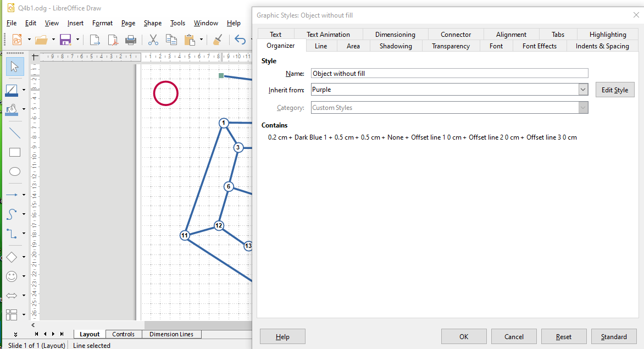Screen dimensions: 644x349
Task: Expand the Open folder dropdown arrow
Action: (x=53, y=40)
